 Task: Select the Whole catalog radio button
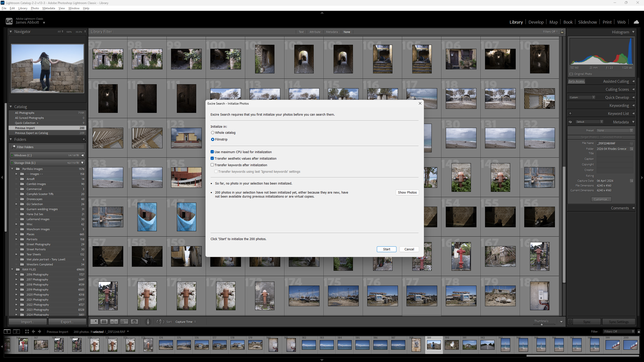click(213, 132)
